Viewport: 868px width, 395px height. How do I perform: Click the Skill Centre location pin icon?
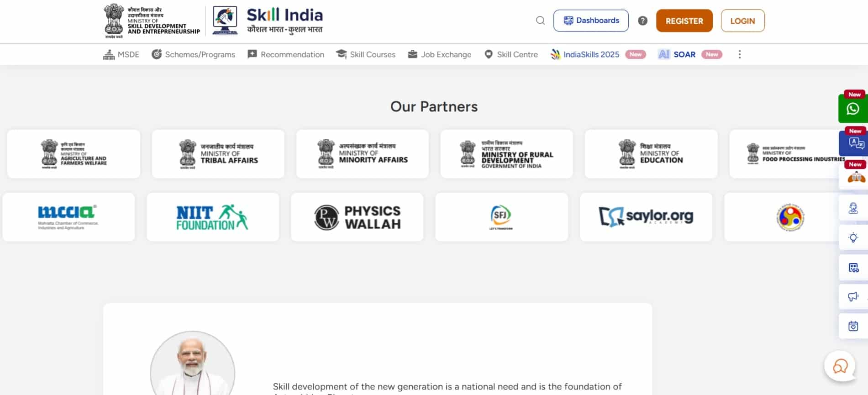(x=489, y=54)
